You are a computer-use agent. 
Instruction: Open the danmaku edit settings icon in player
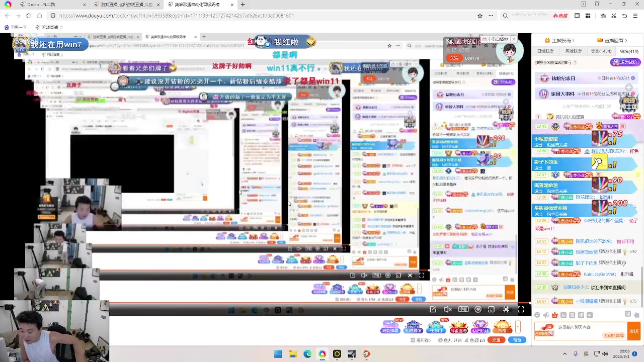433,310
